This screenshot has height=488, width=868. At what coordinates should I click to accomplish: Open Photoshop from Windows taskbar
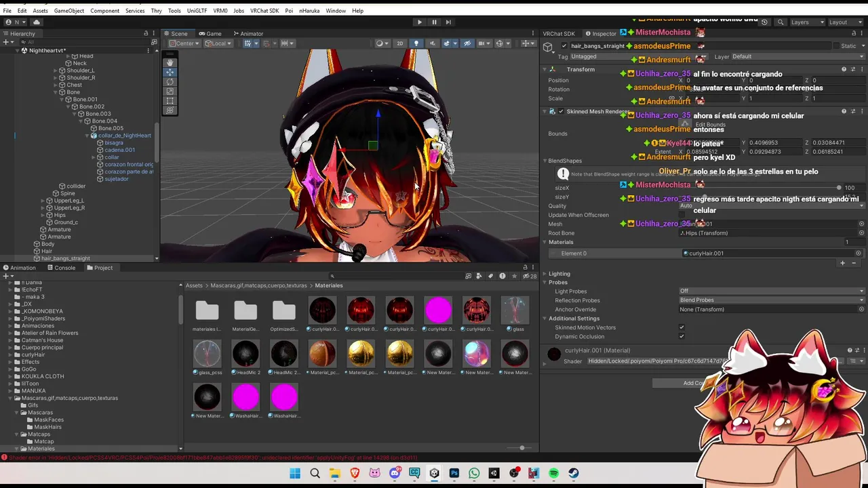coord(454,473)
